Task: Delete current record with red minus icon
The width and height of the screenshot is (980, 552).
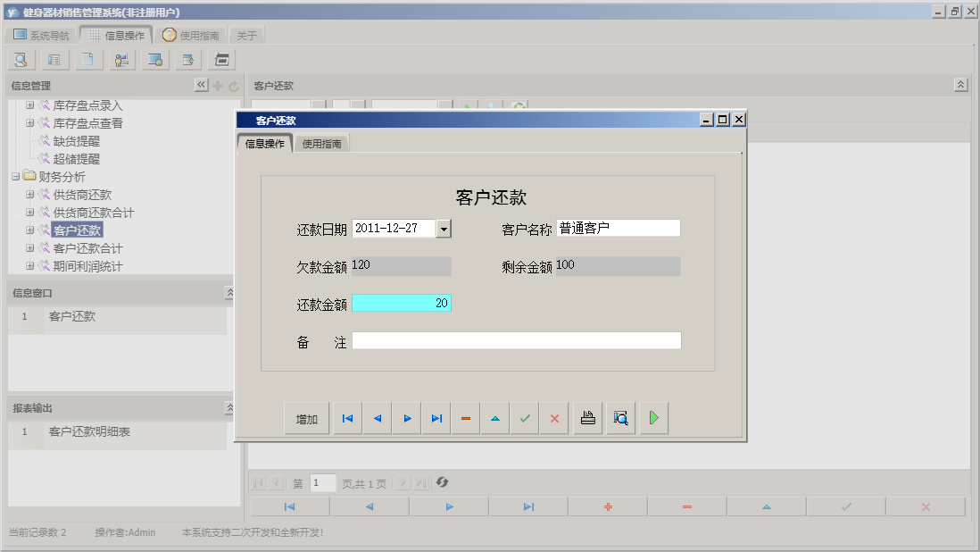Action: (x=465, y=417)
